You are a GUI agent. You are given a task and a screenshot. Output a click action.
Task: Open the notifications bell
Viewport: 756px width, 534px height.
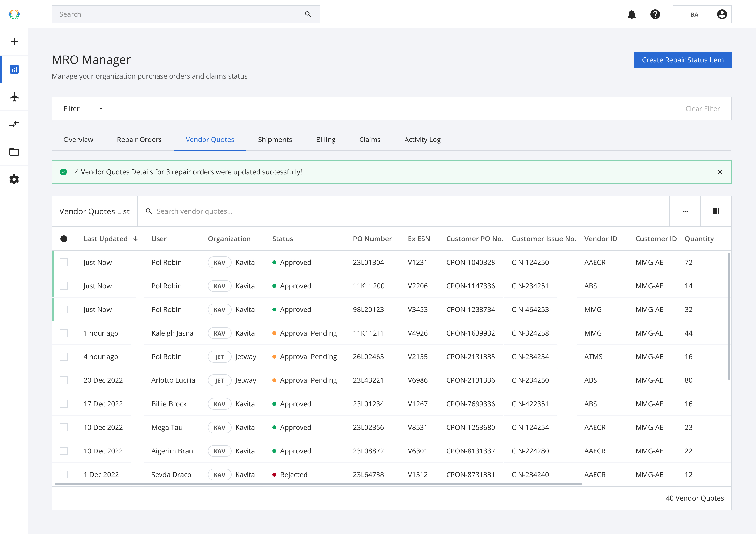(x=631, y=14)
